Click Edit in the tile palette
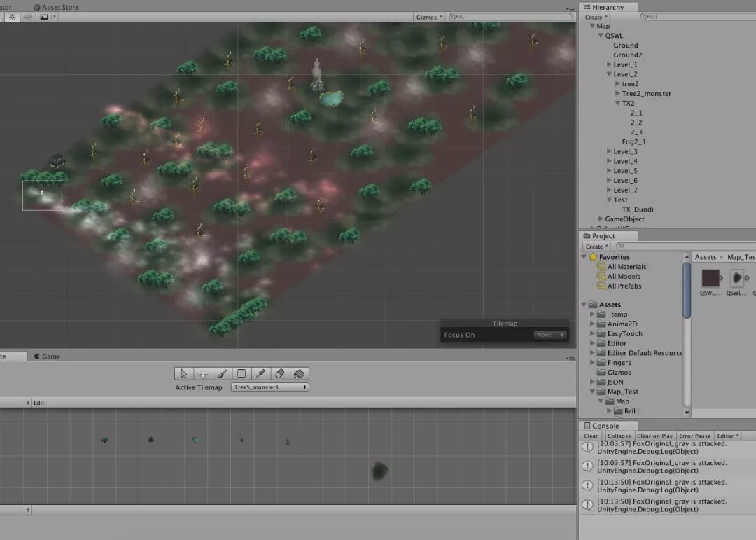The height and width of the screenshot is (540, 756). (x=39, y=403)
